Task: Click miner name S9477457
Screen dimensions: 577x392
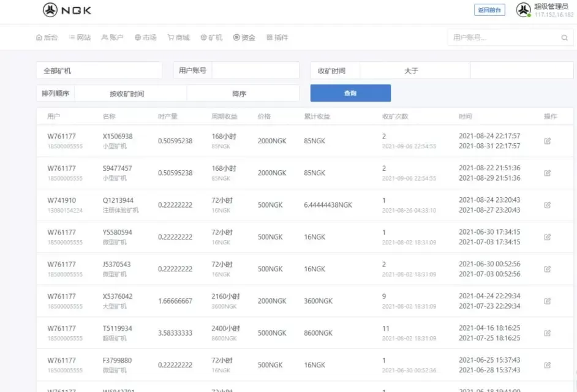Action: [x=117, y=168]
